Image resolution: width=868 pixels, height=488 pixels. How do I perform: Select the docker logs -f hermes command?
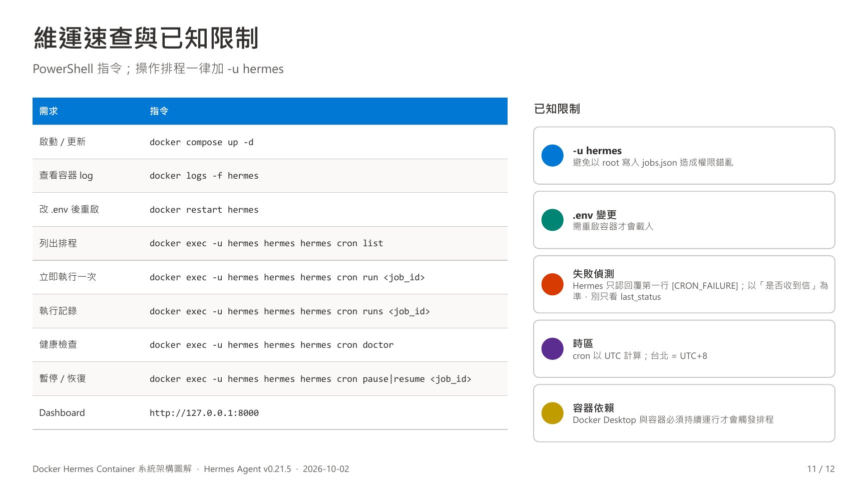(x=204, y=176)
